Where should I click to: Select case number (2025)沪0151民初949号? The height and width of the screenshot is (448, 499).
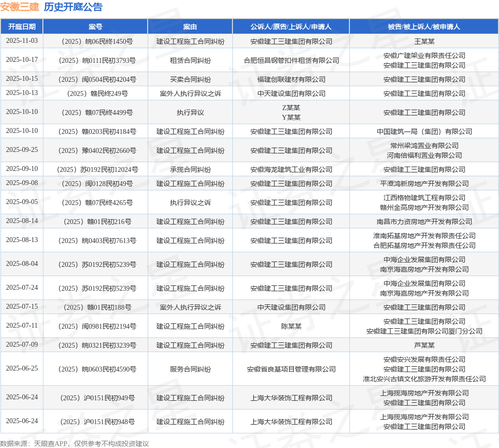(x=97, y=398)
